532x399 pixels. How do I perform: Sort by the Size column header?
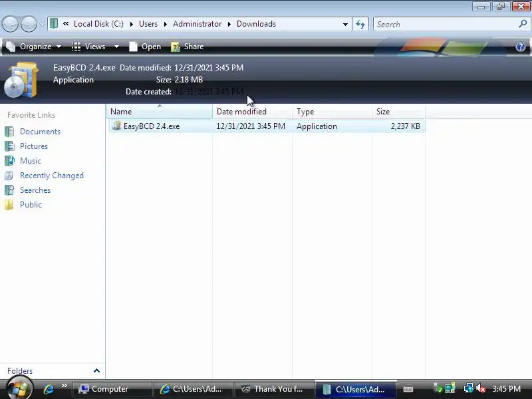(x=398, y=112)
